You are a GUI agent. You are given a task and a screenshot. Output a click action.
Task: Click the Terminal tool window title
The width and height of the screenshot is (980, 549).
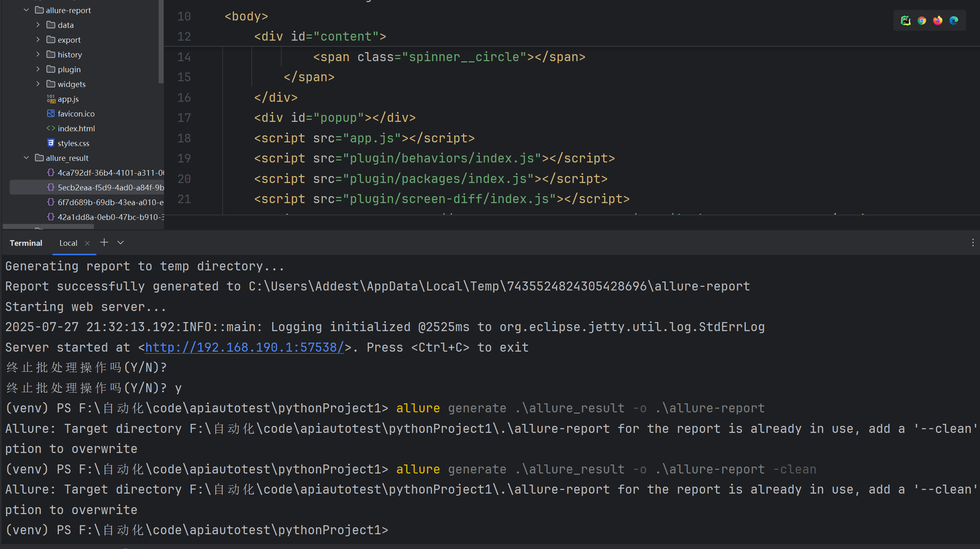click(26, 243)
